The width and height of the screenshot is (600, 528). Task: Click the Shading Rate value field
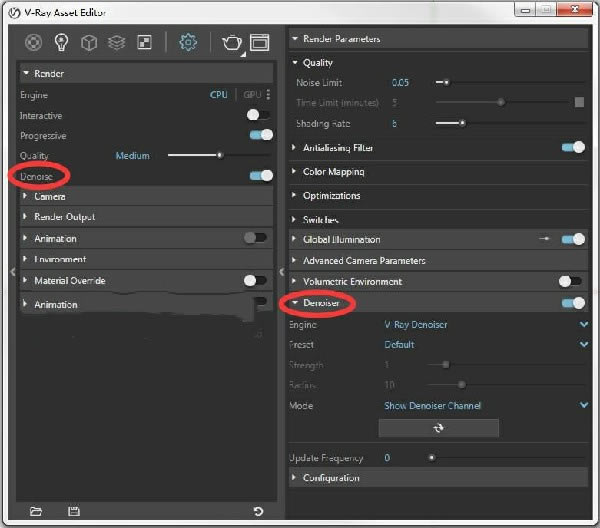point(395,124)
